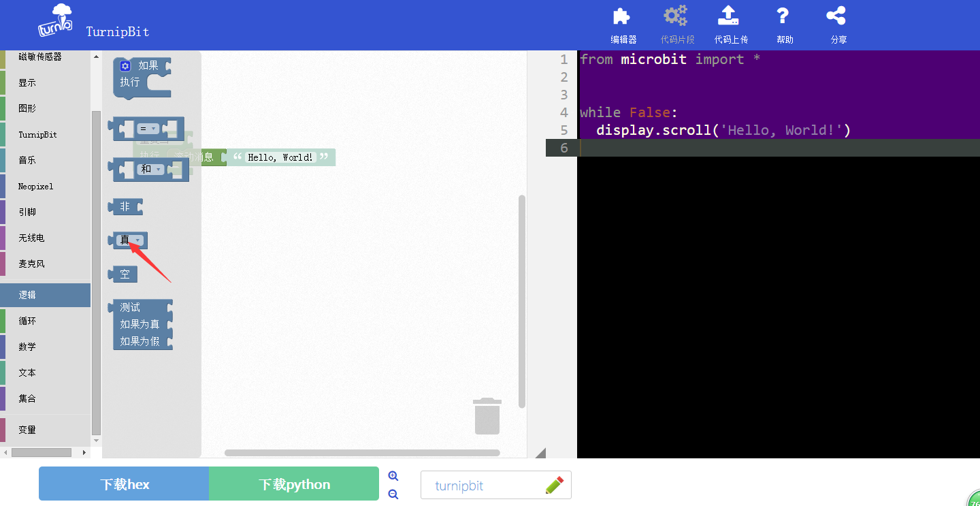Open the 引脚 category
The image size is (980, 506).
point(45,212)
